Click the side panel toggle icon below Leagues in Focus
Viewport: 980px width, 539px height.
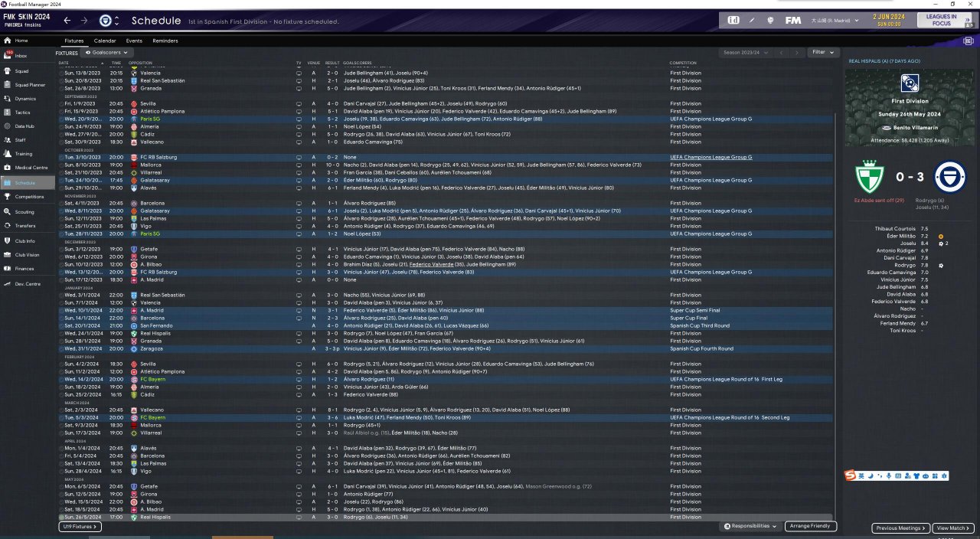click(968, 41)
